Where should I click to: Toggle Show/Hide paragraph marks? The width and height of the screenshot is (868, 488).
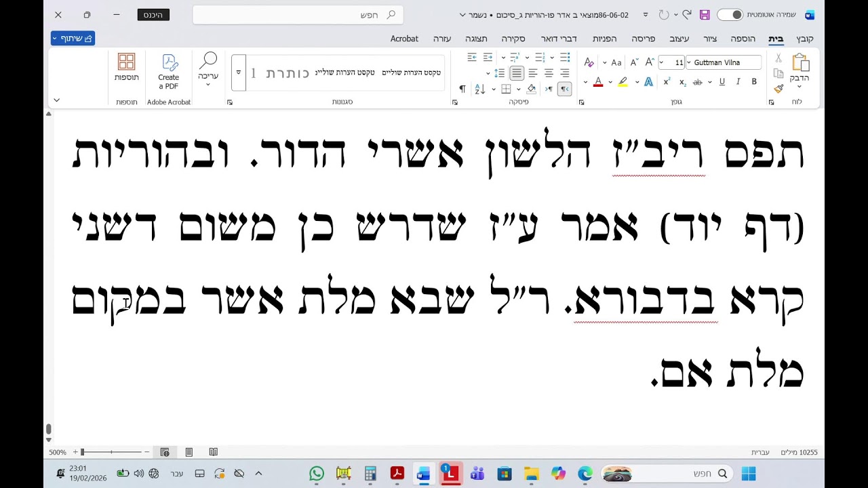pyautogui.click(x=462, y=89)
